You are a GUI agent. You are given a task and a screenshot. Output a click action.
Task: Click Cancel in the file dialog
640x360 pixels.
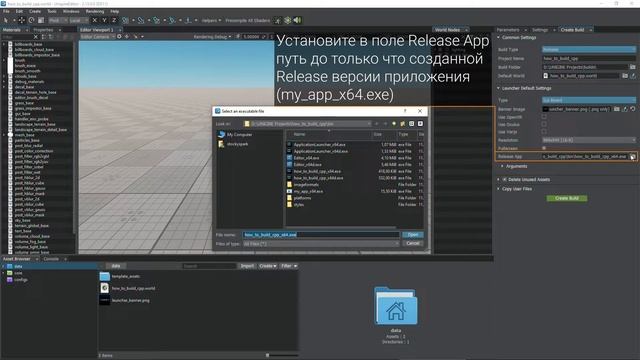(413, 243)
